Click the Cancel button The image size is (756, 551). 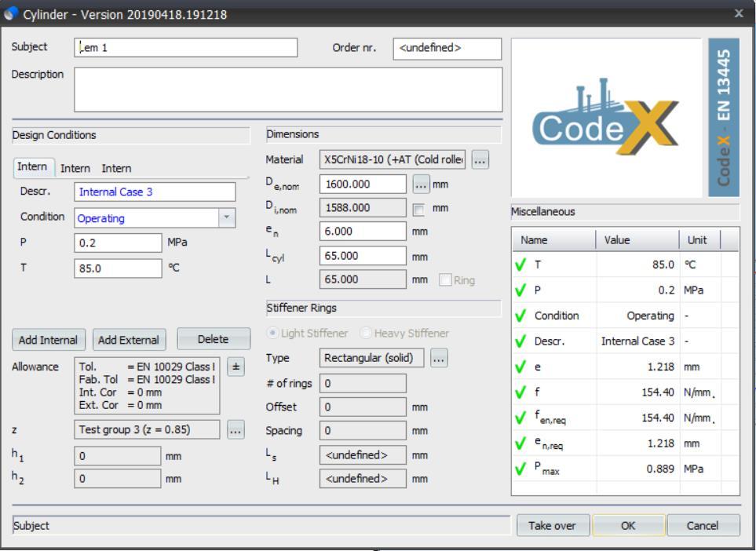703,525
